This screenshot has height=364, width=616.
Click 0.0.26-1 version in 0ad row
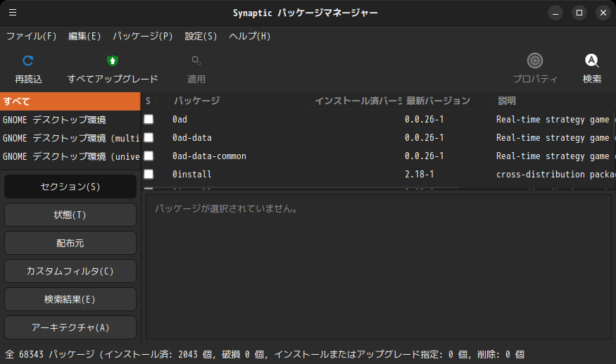click(425, 119)
